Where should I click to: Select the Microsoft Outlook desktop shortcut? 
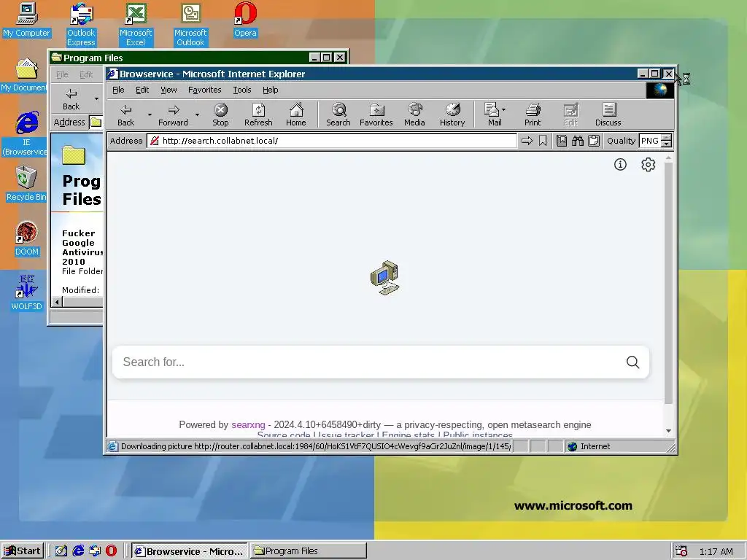coord(190,25)
